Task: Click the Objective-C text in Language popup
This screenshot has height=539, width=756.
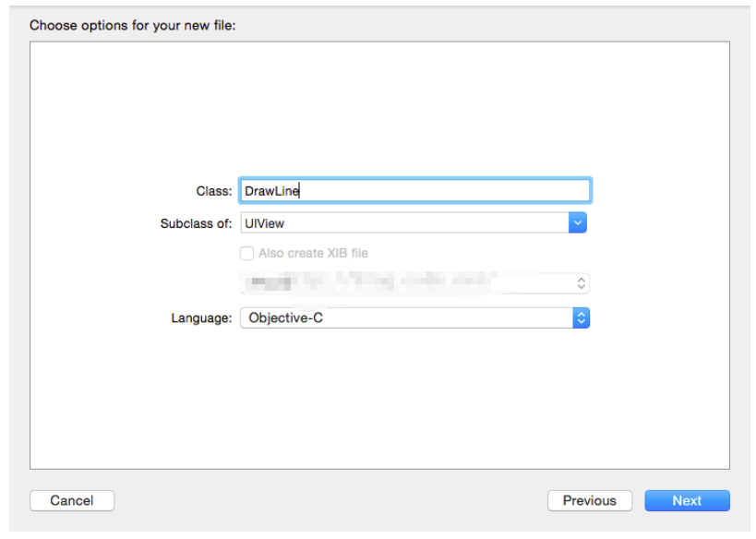Action: point(285,317)
